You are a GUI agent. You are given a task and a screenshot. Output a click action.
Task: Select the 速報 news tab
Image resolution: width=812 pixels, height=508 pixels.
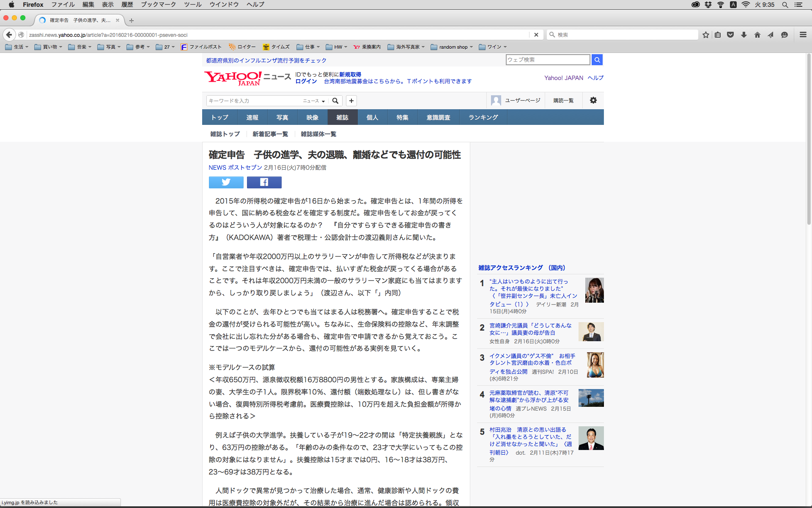252,117
